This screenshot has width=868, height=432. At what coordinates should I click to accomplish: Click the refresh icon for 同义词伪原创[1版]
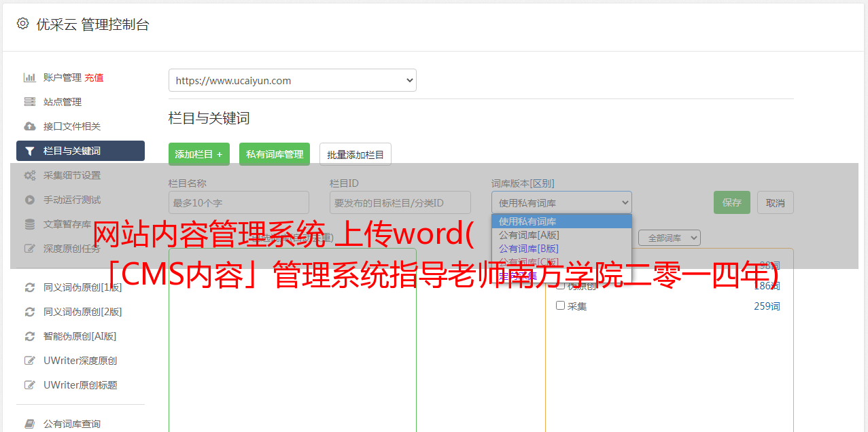(30, 287)
